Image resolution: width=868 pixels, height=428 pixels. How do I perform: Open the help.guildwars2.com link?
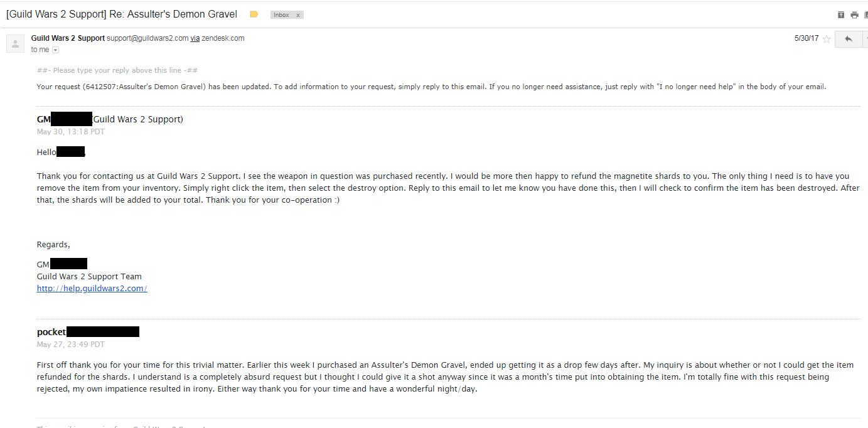(x=92, y=289)
